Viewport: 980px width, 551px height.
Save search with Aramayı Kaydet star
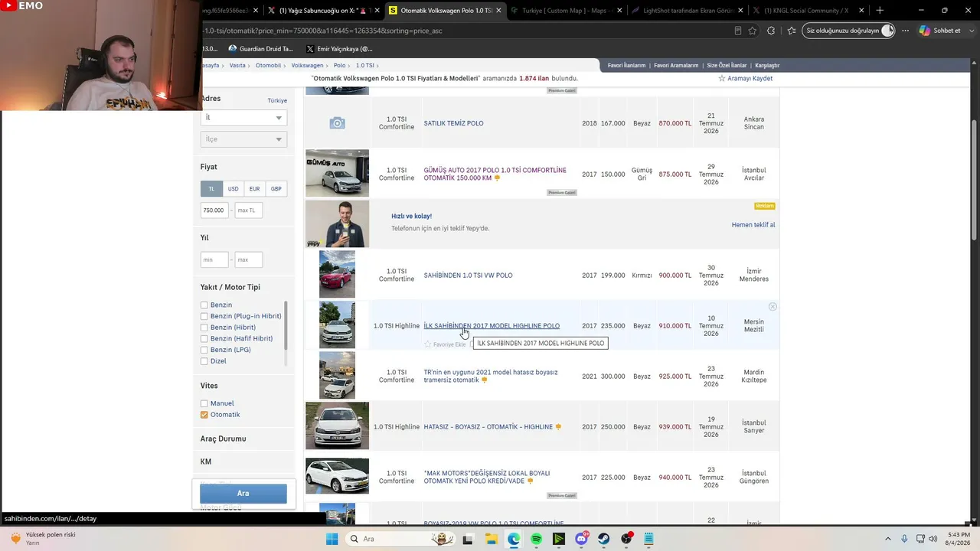pyautogui.click(x=745, y=79)
